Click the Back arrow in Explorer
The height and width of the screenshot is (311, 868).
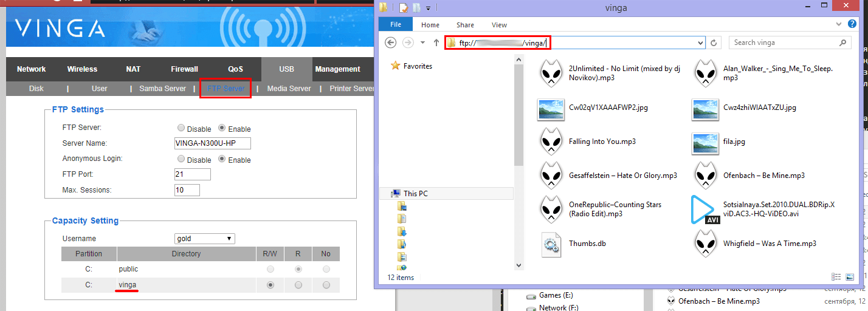point(391,43)
